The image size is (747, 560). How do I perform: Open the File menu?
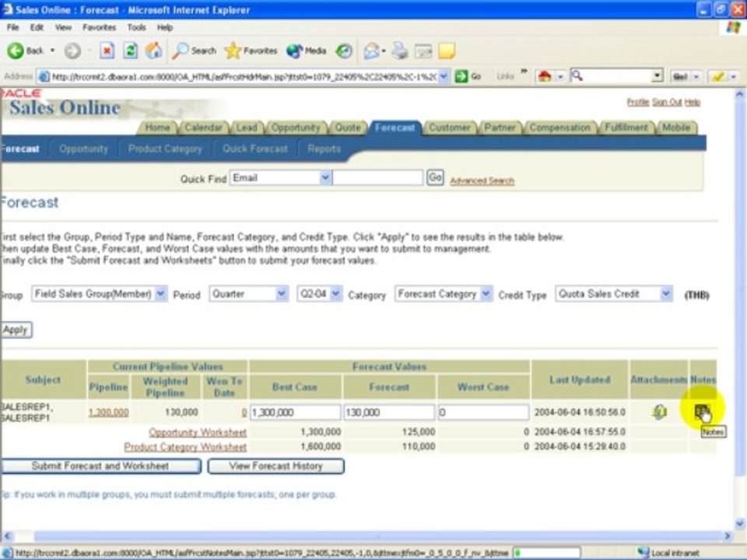(13, 28)
